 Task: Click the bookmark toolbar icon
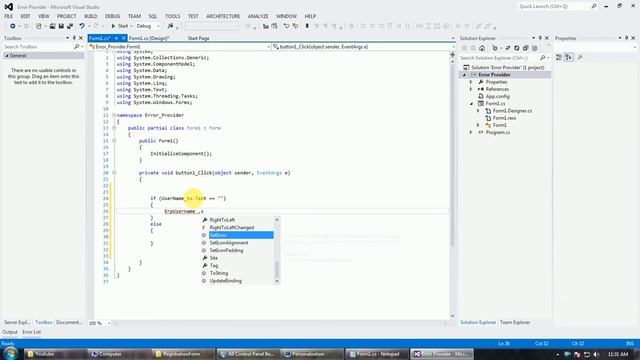[x=307, y=26]
